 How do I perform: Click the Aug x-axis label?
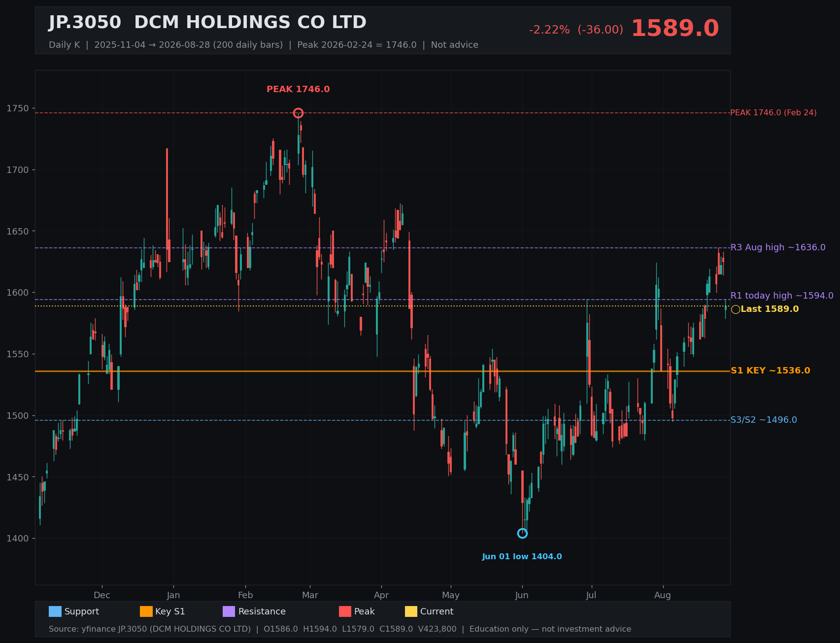pyautogui.click(x=663, y=595)
